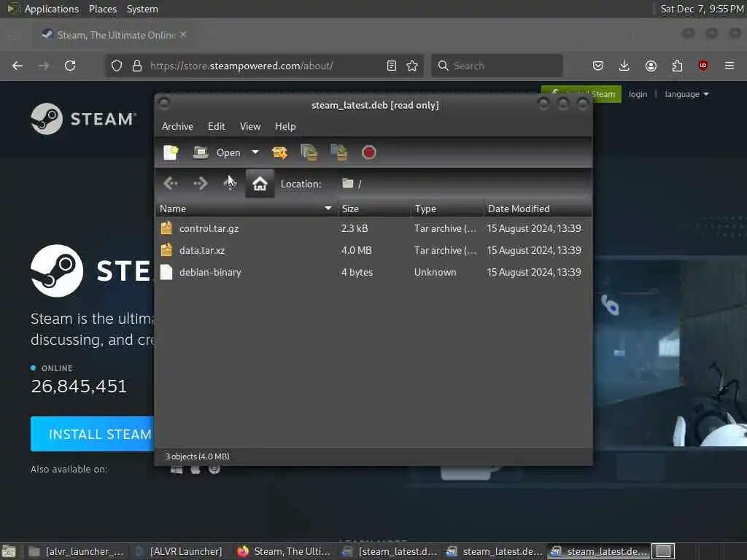This screenshot has height=560, width=747.
Task: Click the Steam login link
Action: (638, 94)
